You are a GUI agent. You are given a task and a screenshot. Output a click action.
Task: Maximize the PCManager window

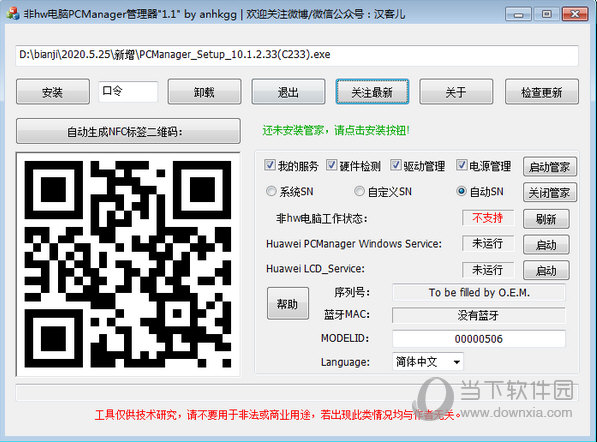point(546,14)
